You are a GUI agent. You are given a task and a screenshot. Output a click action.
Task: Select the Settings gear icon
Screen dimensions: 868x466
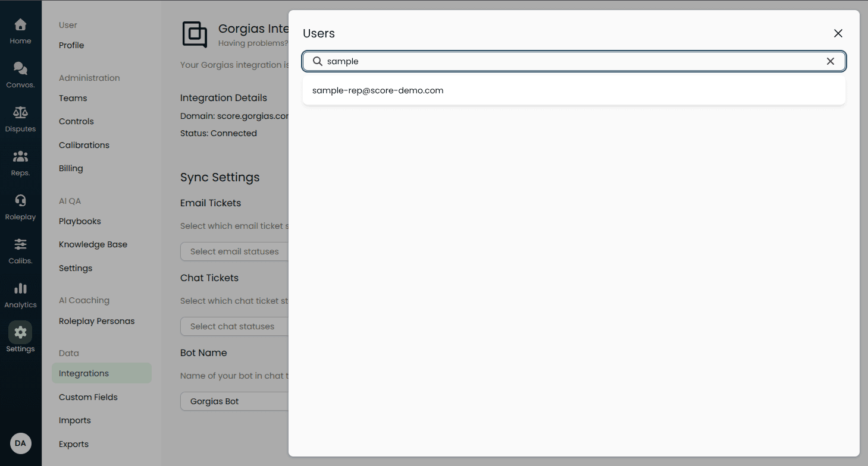20,332
